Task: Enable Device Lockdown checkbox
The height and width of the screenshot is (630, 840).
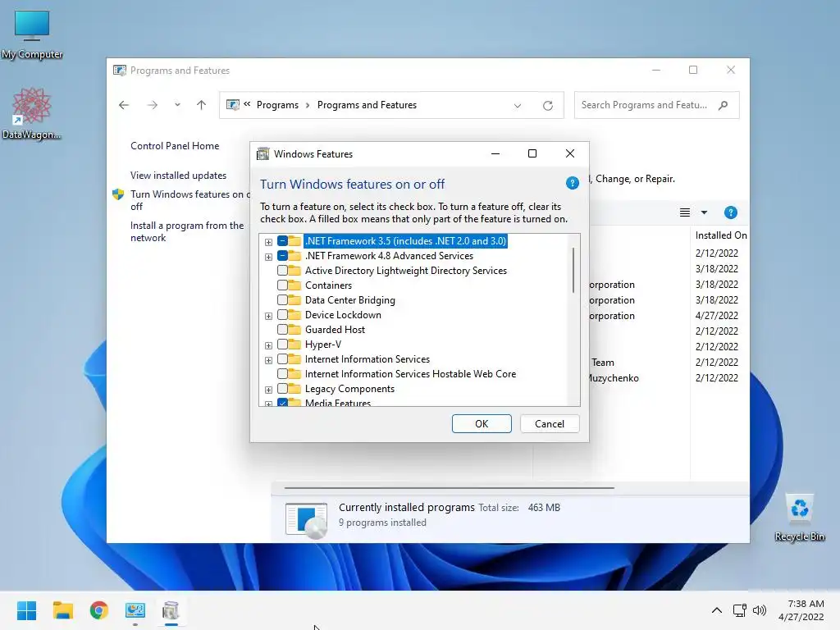Action: click(282, 315)
